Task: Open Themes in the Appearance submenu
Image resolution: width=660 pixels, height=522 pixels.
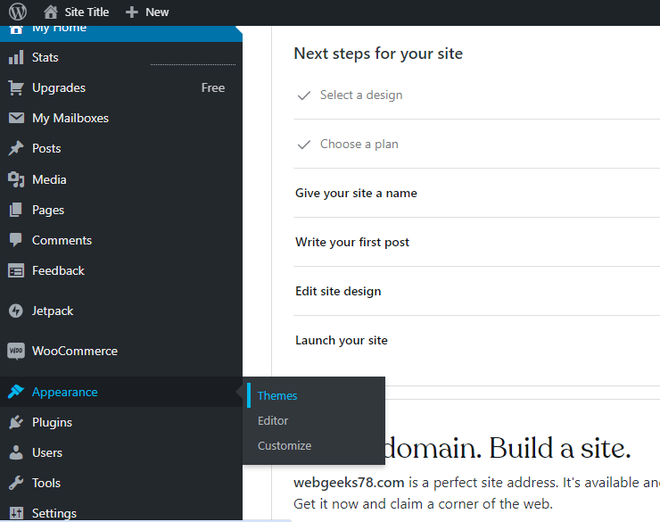Action: (277, 396)
